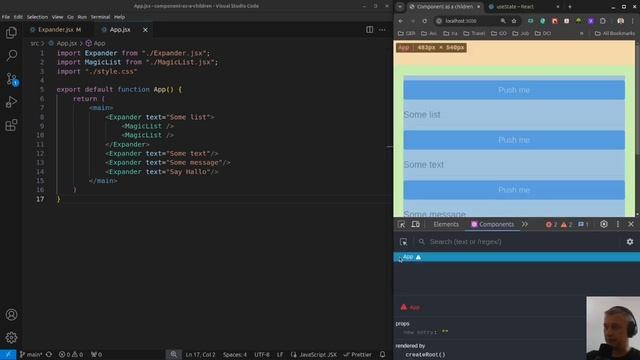640x360 pixels.
Task: Open the Extensions view
Action: click(11, 125)
